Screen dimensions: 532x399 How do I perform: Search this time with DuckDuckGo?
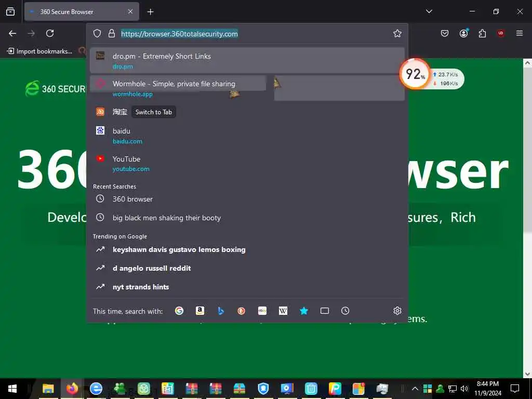tap(241, 311)
